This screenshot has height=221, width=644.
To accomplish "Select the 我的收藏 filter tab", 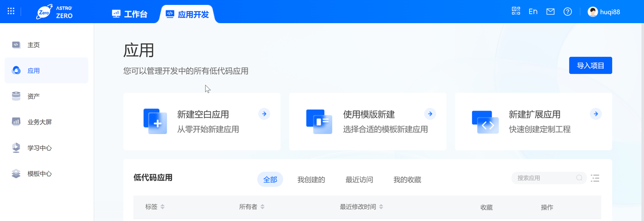I will point(407,179).
